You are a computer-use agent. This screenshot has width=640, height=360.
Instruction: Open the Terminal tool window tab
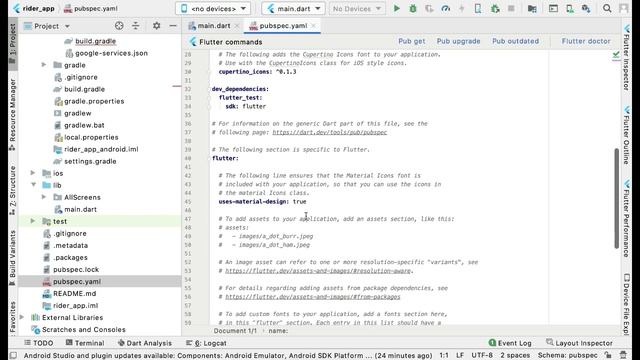click(85, 343)
